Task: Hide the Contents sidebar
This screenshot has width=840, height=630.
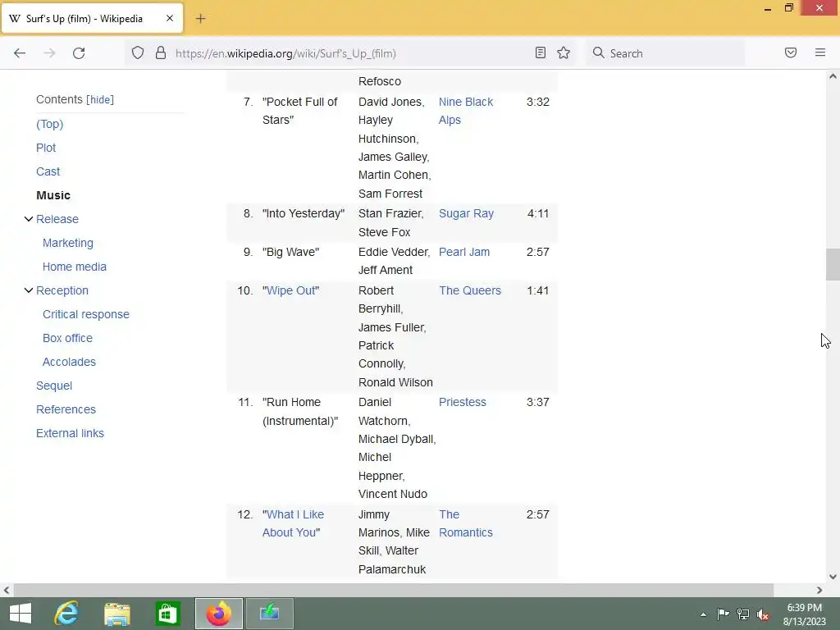Action: click(x=100, y=99)
